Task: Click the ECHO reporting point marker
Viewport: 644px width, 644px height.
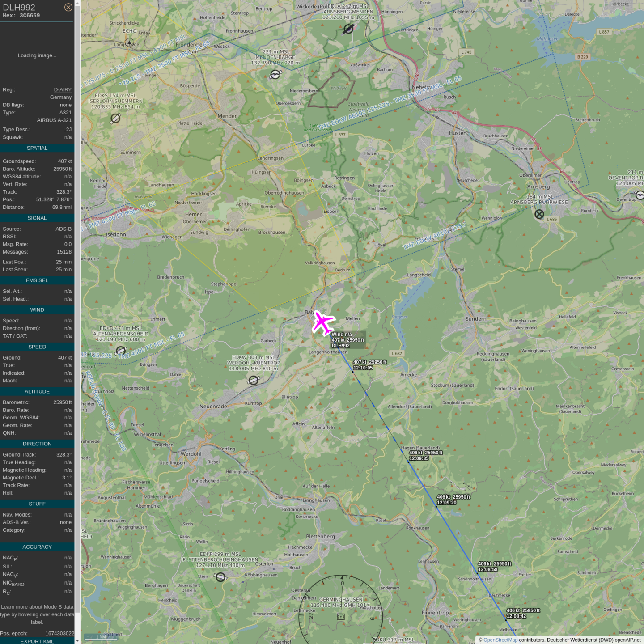Action: click(129, 42)
